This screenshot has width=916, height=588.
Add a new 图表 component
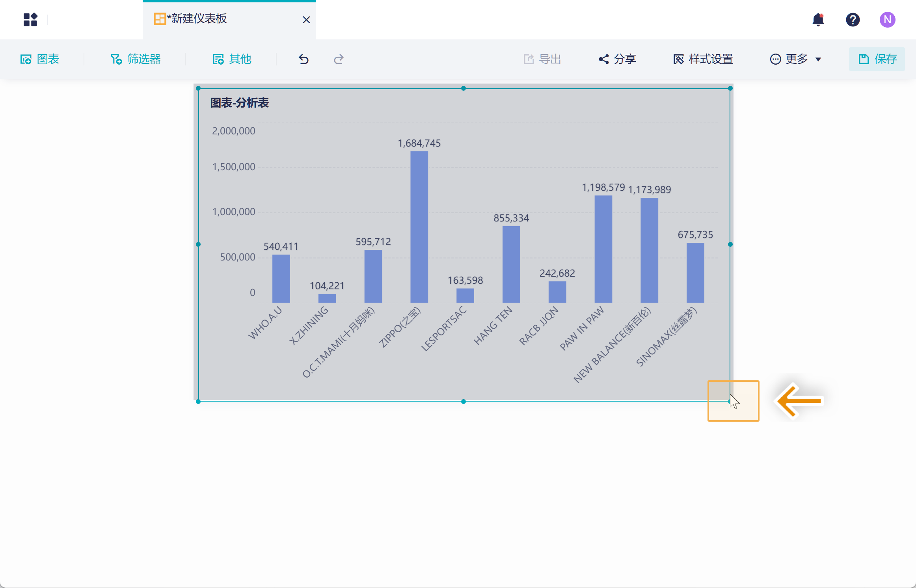point(40,59)
